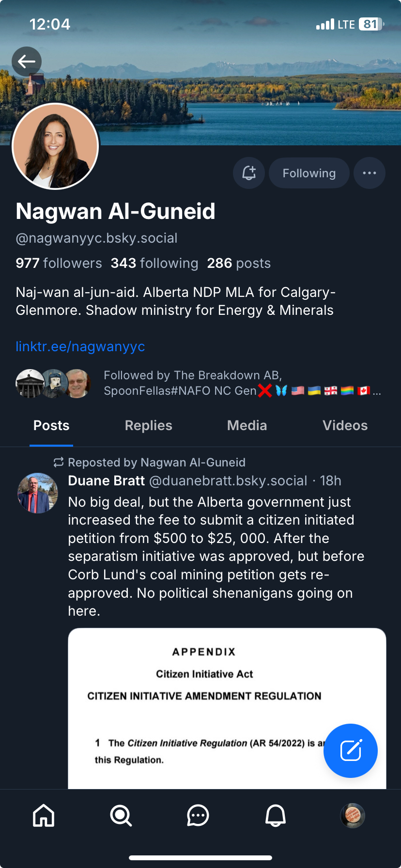Screen dimensions: 401x868
Task: Select the Posts tab
Action: pyautogui.click(x=51, y=425)
